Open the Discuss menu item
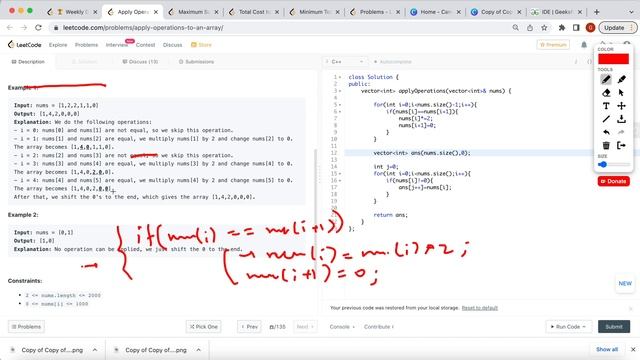 pyautogui.click(x=172, y=45)
